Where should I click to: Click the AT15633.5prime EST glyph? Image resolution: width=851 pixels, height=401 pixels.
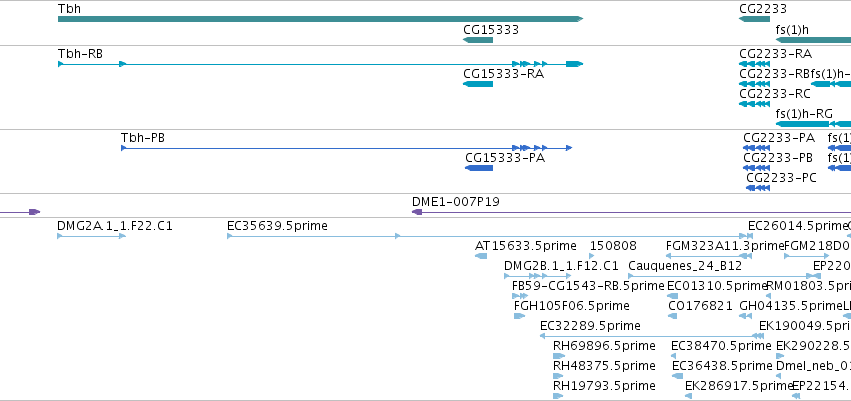(481, 256)
